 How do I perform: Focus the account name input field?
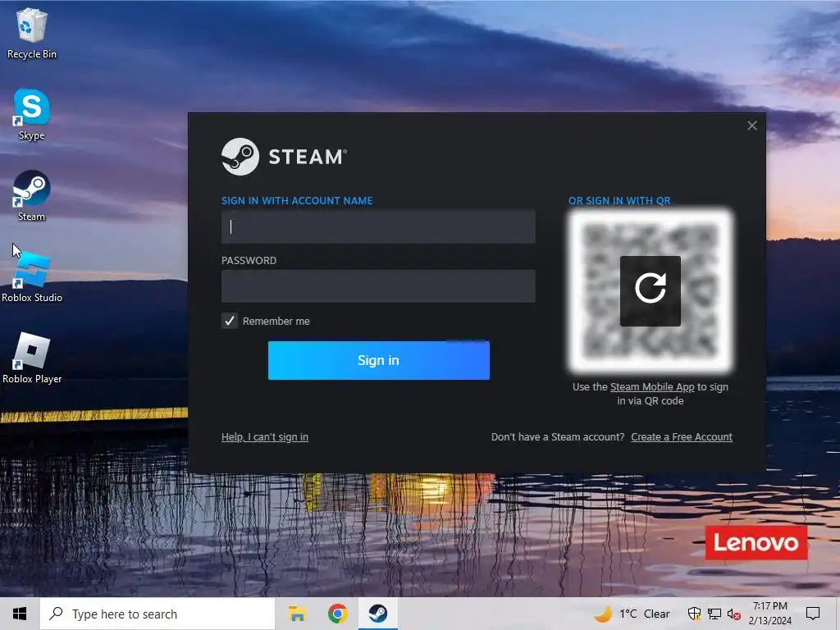click(x=378, y=227)
